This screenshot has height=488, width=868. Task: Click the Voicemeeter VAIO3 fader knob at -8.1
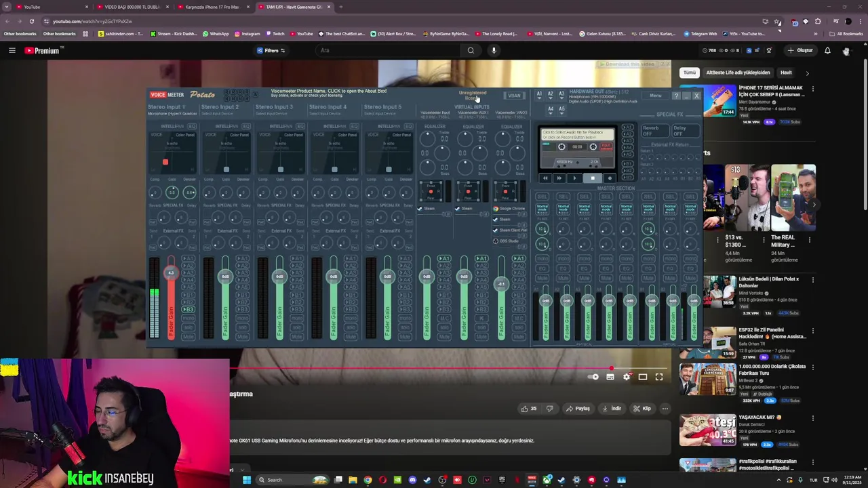[x=501, y=284]
